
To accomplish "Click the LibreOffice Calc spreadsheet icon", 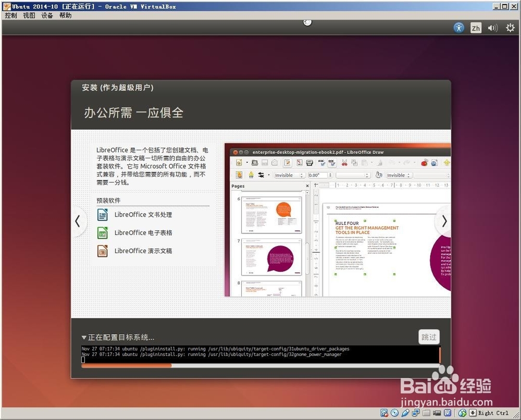I will coord(102,233).
